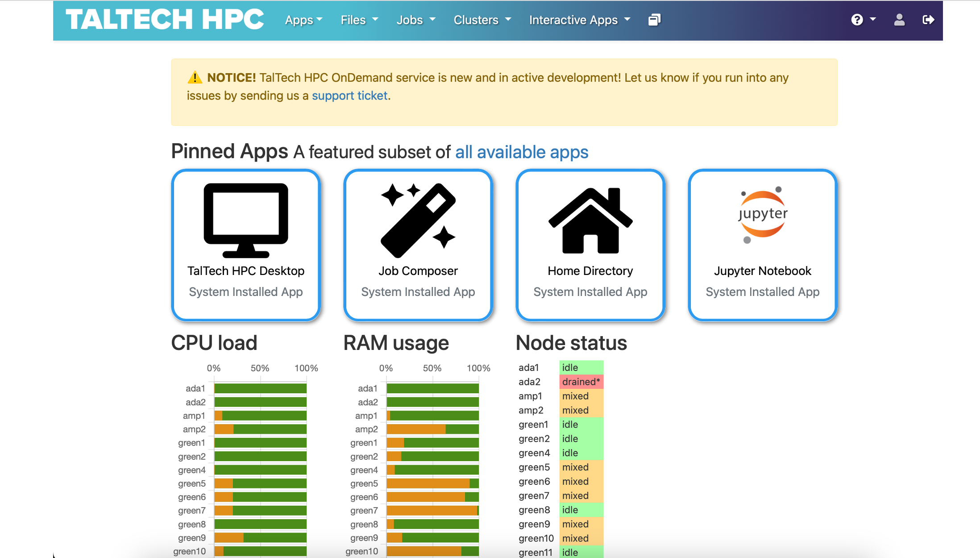The width and height of the screenshot is (980, 558).
Task: Open the Files dropdown menu
Action: [x=359, y=20]
